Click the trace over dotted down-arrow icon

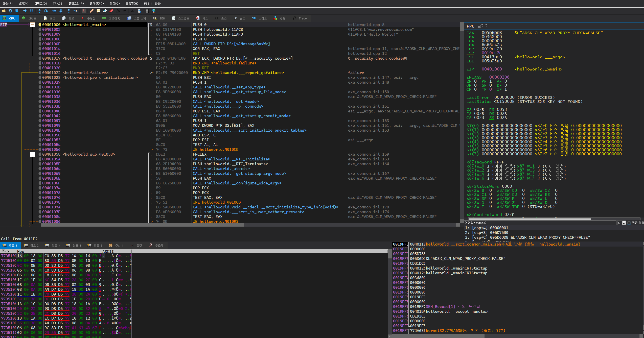[61, 11]
